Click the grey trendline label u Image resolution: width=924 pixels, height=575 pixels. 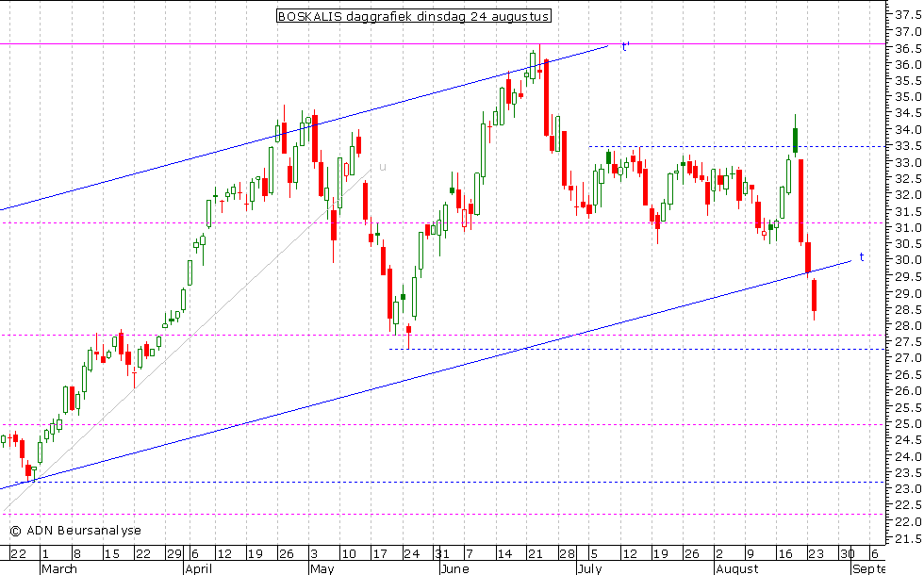click(x=383, y=168)
